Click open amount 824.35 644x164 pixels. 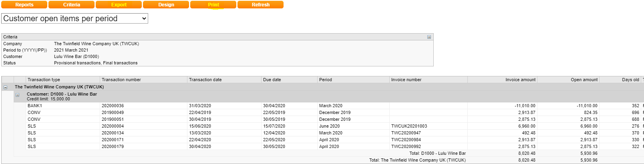click(x=590, y=112)
